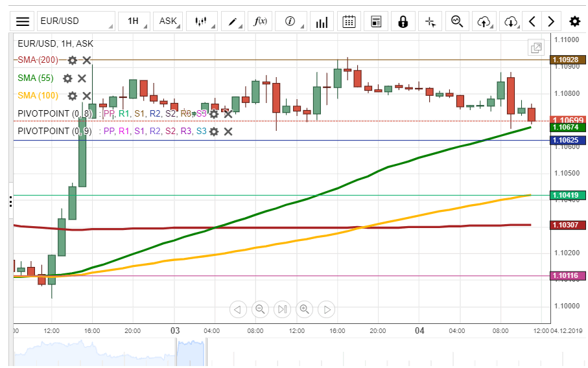Toggle the crosshair cursor tool

[x=430, y=21]
